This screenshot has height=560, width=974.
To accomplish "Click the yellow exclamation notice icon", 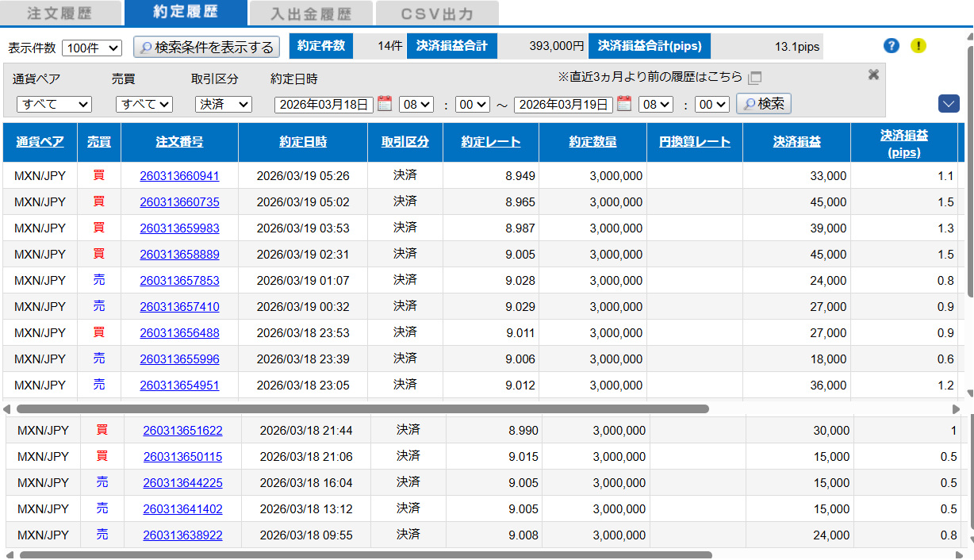I will pyautogui.click(x=918, y=46).
